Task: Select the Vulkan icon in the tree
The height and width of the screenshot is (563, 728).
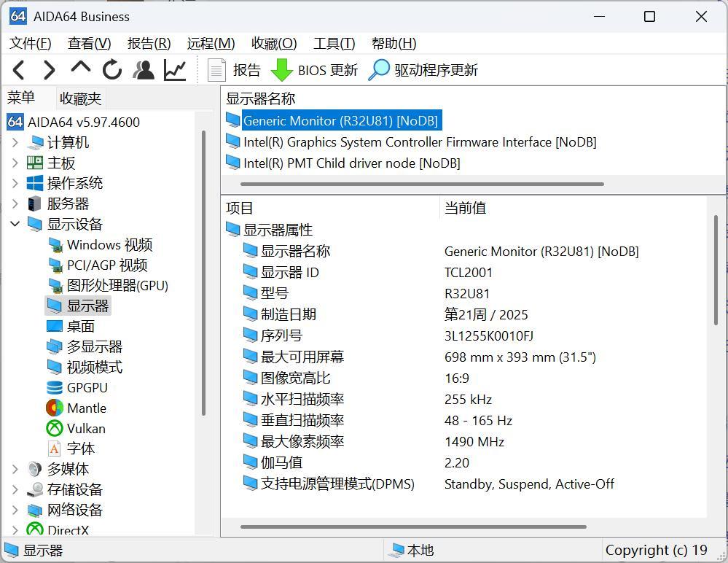Action: 55,428
